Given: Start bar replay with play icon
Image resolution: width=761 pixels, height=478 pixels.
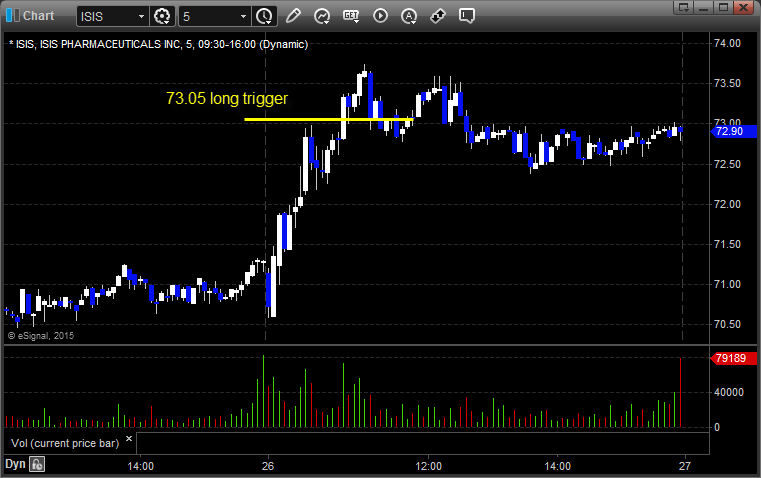Looking at the screenshot, I should pos(380,16).
